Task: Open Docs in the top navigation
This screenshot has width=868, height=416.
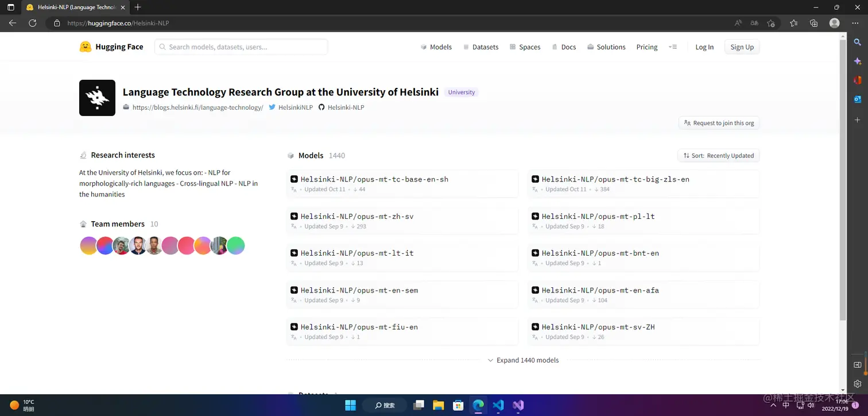Action: click(564, 47)
